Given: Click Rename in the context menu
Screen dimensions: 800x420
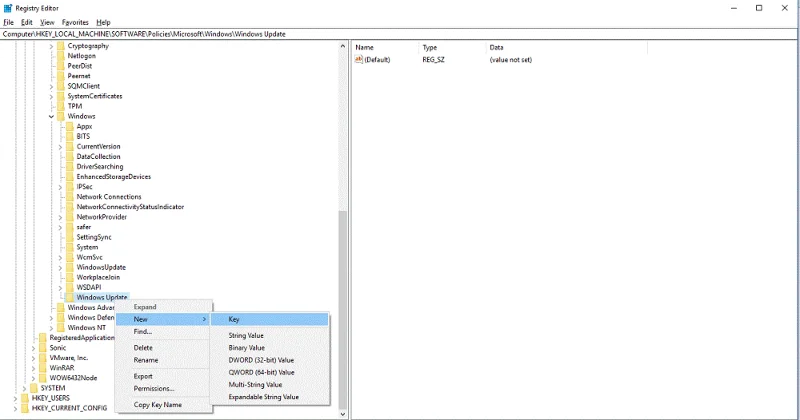Looking at the screenshot, I should [x=163, y=360].
